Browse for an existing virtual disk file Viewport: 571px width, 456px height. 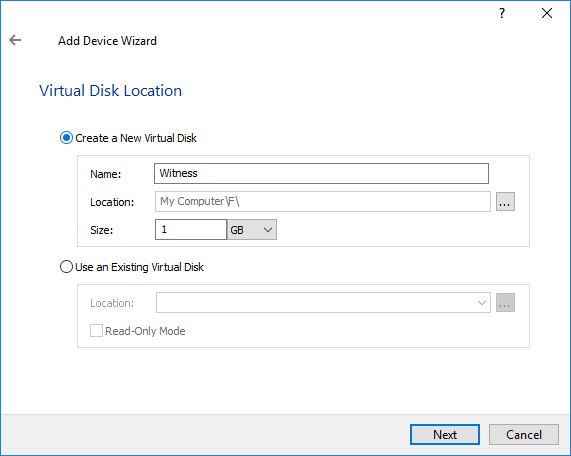[505, 302]
